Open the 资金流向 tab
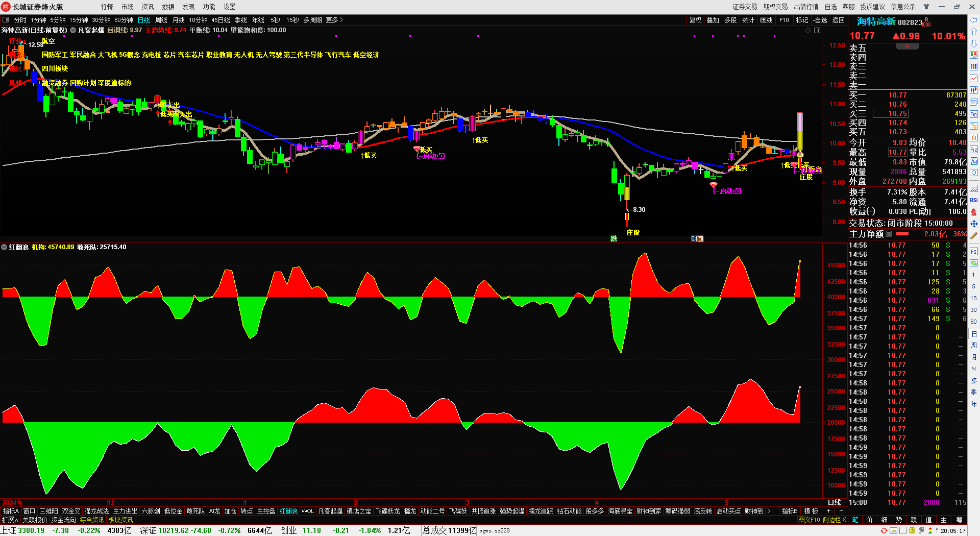 point(63,520)
